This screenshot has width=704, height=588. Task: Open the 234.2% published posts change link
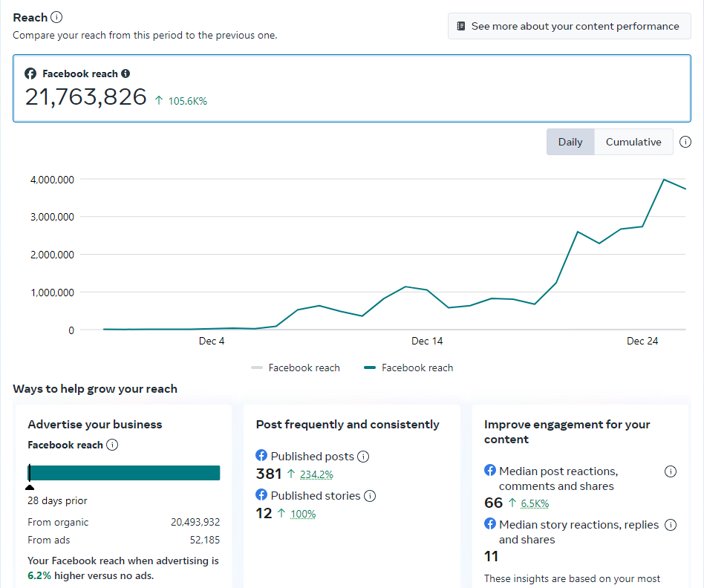[x=316, y=474]
